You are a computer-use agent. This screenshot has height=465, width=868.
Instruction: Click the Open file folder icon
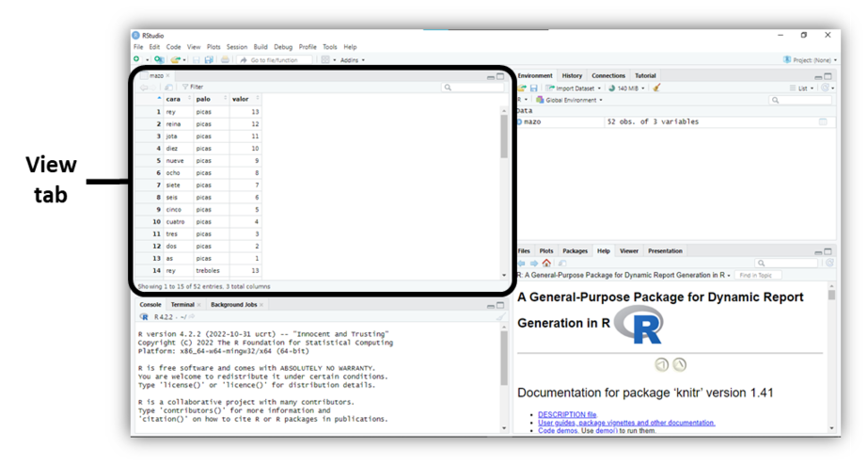point(176,59)
